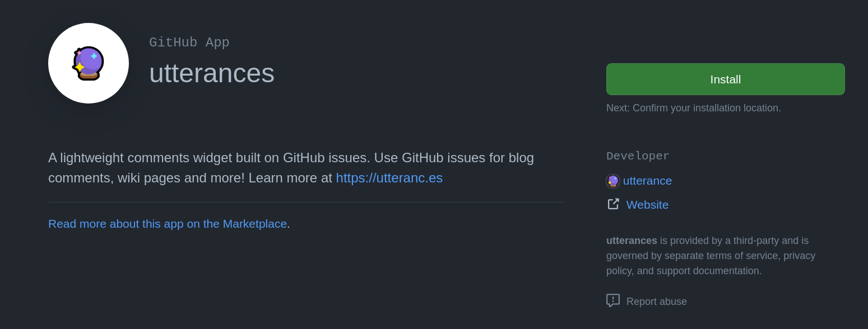Click the Report abuse speech bubble icon
Image resolution: width=868 pixels, height=329 pixels.
click(x=613, y=300)
